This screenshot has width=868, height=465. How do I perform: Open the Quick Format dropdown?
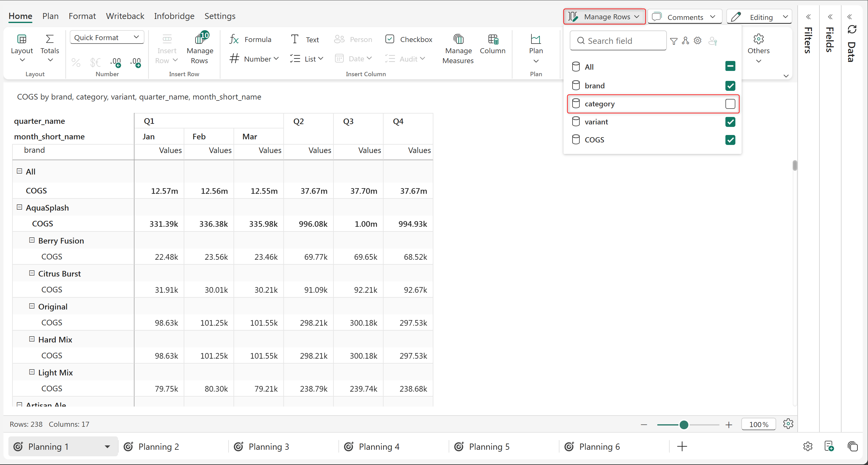[x=107, y=37]
